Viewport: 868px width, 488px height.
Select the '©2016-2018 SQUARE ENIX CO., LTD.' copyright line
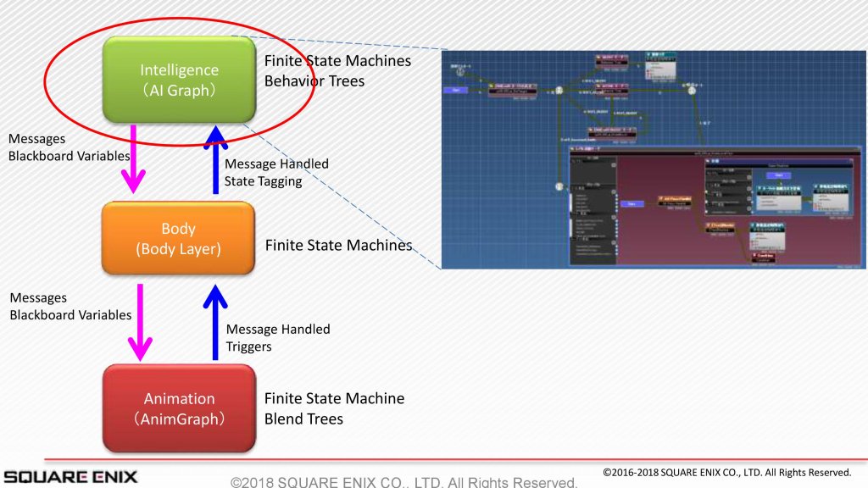pyautogui.click(x=726, y=473)
